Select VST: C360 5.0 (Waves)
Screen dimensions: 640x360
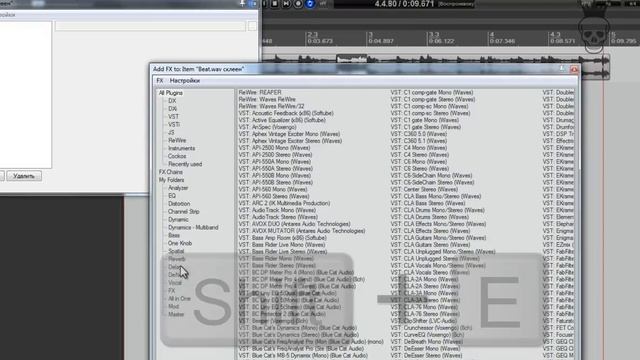[419, 134]
